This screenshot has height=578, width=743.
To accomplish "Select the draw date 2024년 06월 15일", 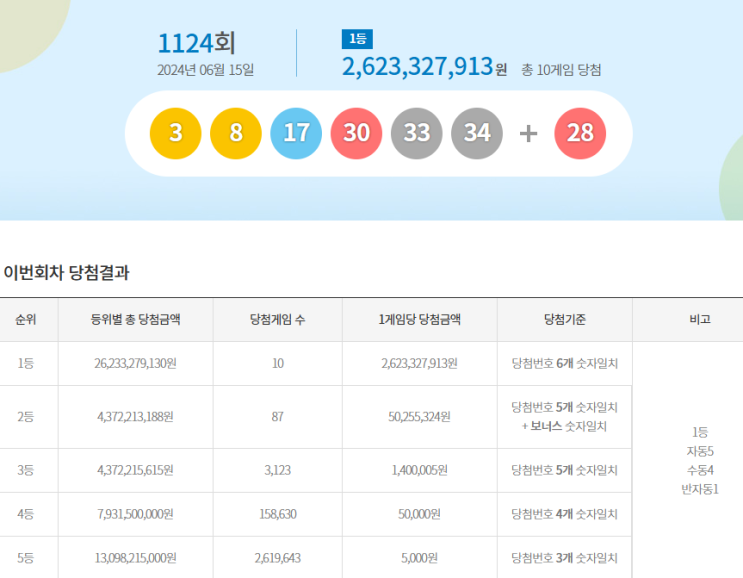I will (x=206, y=70).
